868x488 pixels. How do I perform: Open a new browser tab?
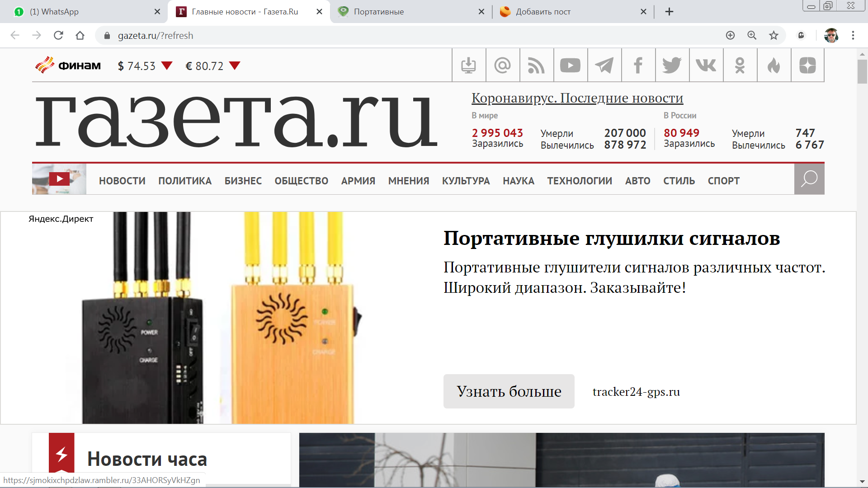[670, 12]
